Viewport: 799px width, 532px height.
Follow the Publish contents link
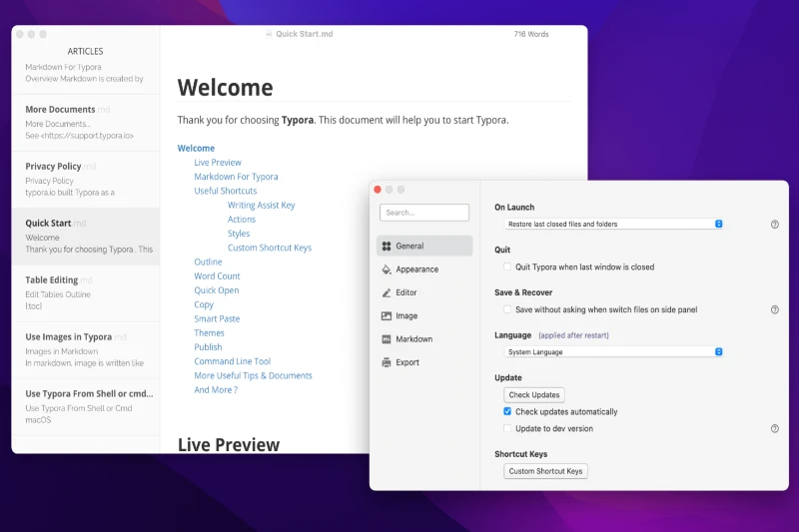tap(208, 347)
